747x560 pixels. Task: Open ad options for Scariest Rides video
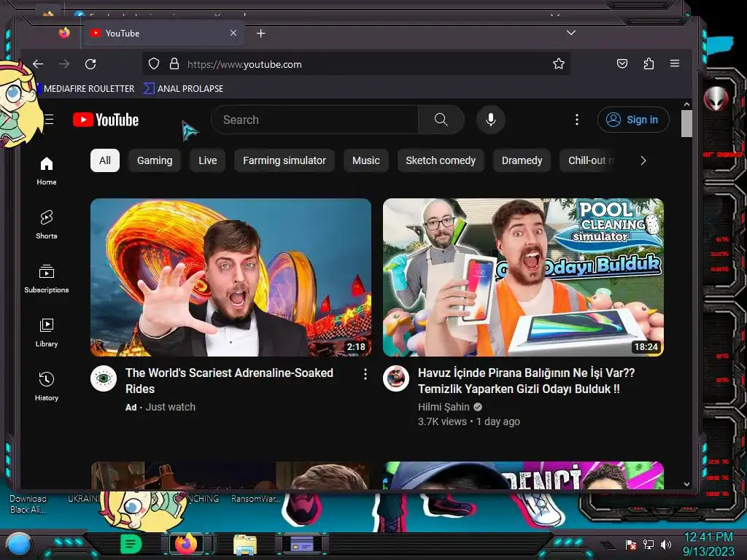[x=365, y=374]
